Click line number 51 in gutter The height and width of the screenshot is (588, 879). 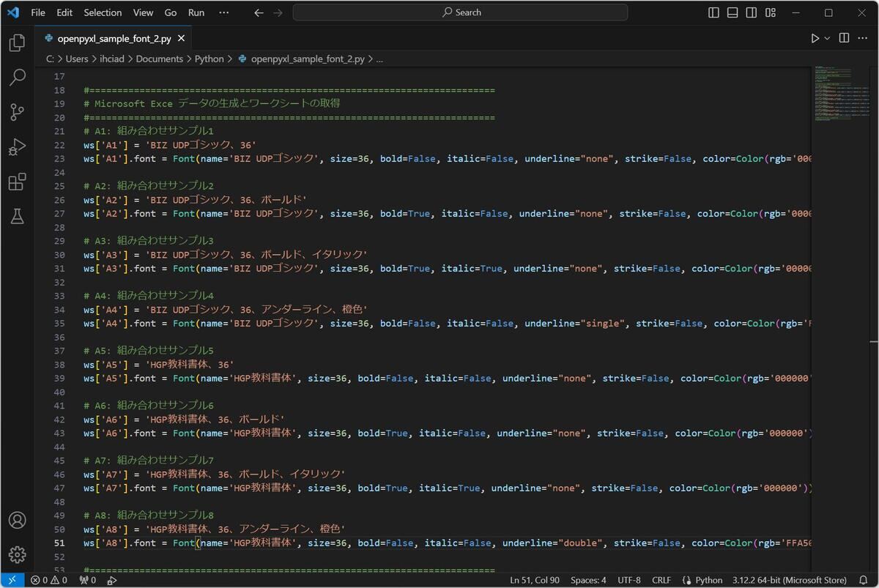click(x=59, y=543)
